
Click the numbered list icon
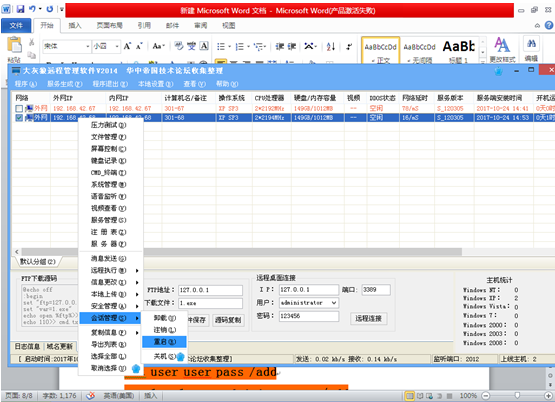coord(240,46)
